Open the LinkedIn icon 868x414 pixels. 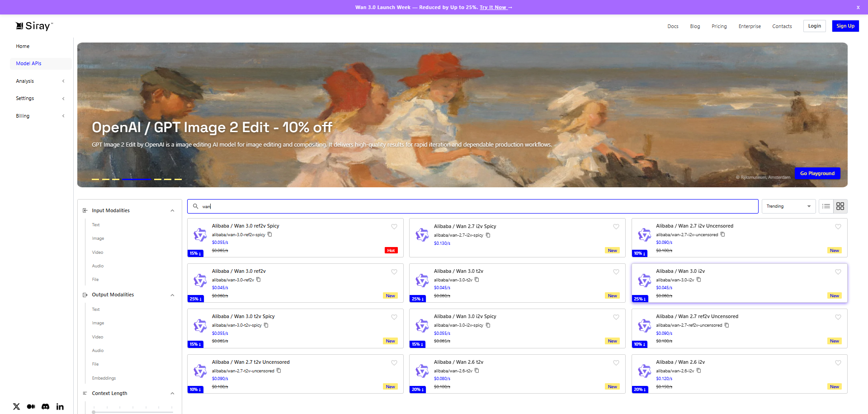point(60,406)
